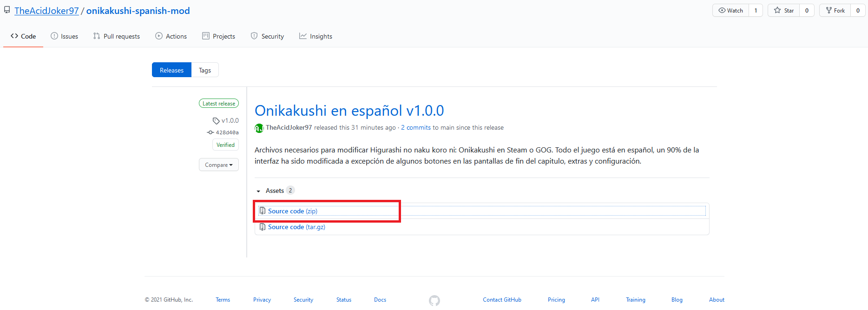868x310 pixels.
Task: Download Source code (tar.gz)
Action: pyautogui.click(x=296, y=227)
